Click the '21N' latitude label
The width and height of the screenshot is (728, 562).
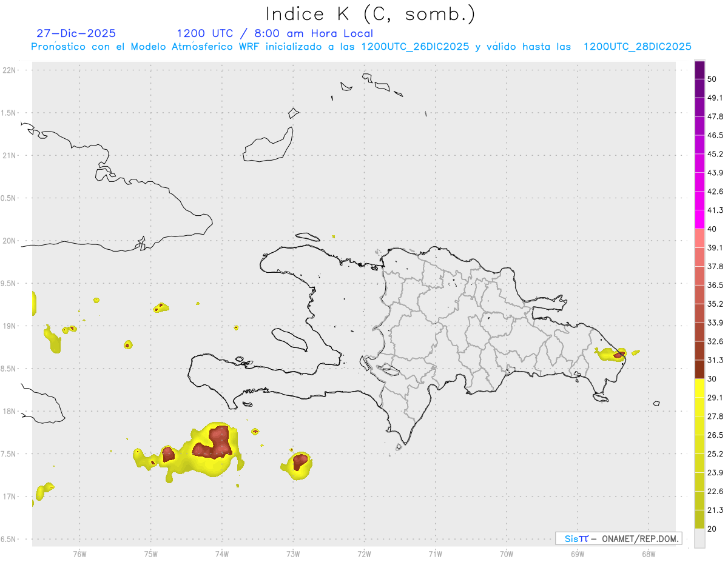pos(10,155)
